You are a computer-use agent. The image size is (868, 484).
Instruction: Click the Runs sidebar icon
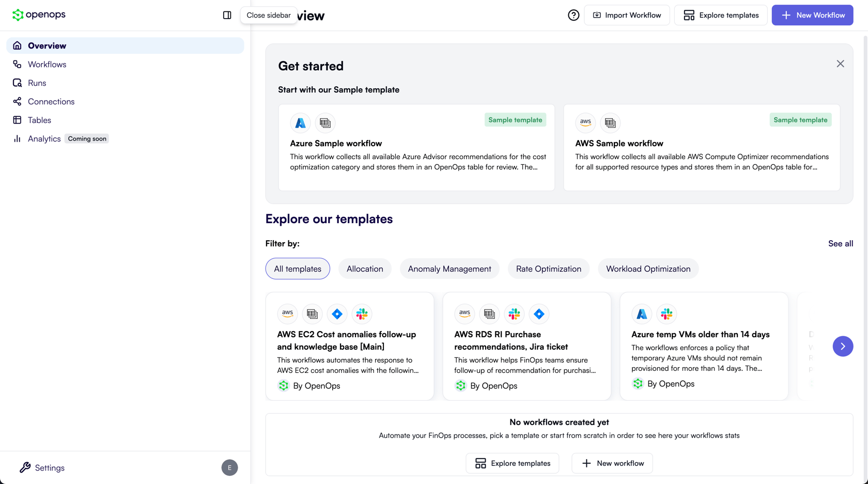17,83
